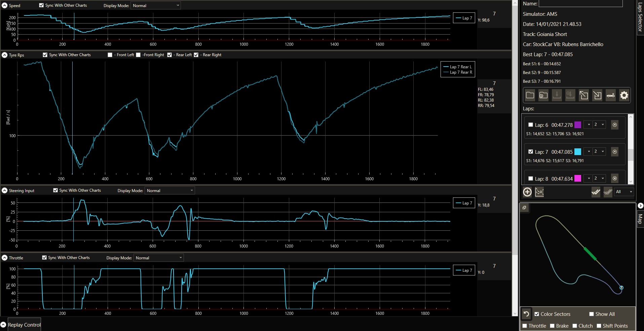644x331 pixels.
Task: Enable the Front Left tyre checkbox
Action: (x=110, y=55)
